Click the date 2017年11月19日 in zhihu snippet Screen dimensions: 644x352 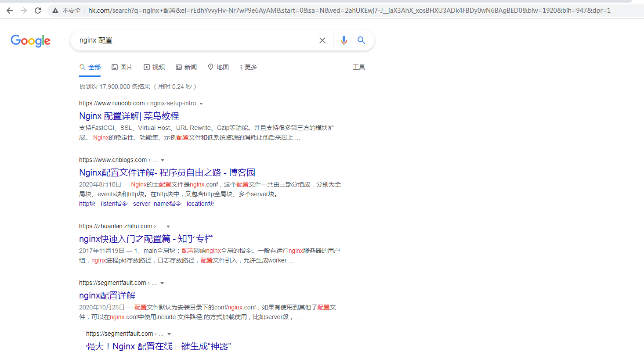pos(102,251)
